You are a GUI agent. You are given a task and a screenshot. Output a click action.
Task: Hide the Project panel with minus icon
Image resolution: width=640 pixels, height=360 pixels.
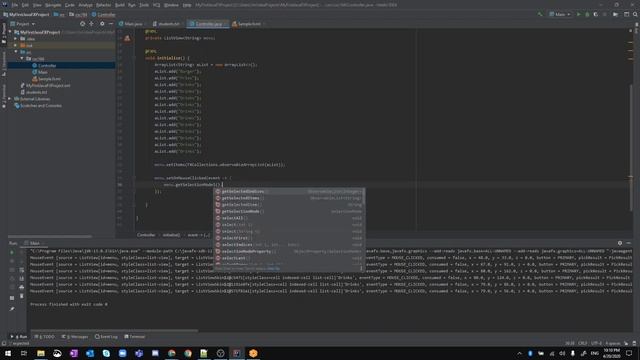coord(111,24)
